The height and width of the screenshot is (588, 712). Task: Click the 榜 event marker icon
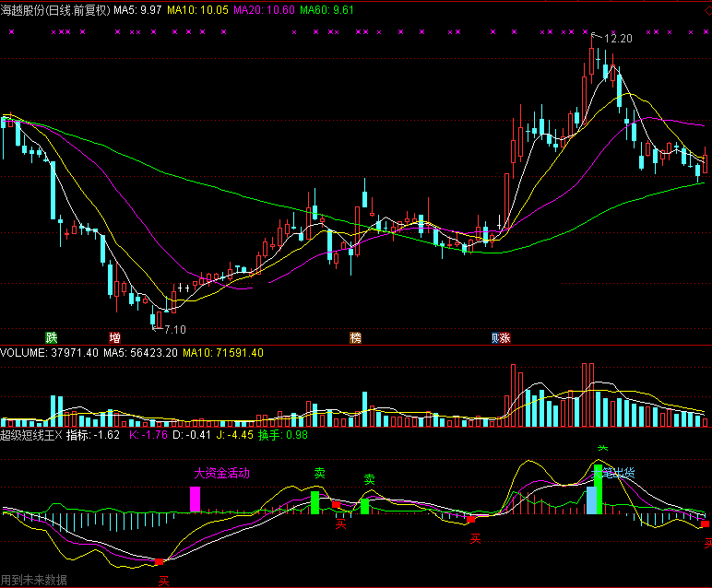coord(355,337)
